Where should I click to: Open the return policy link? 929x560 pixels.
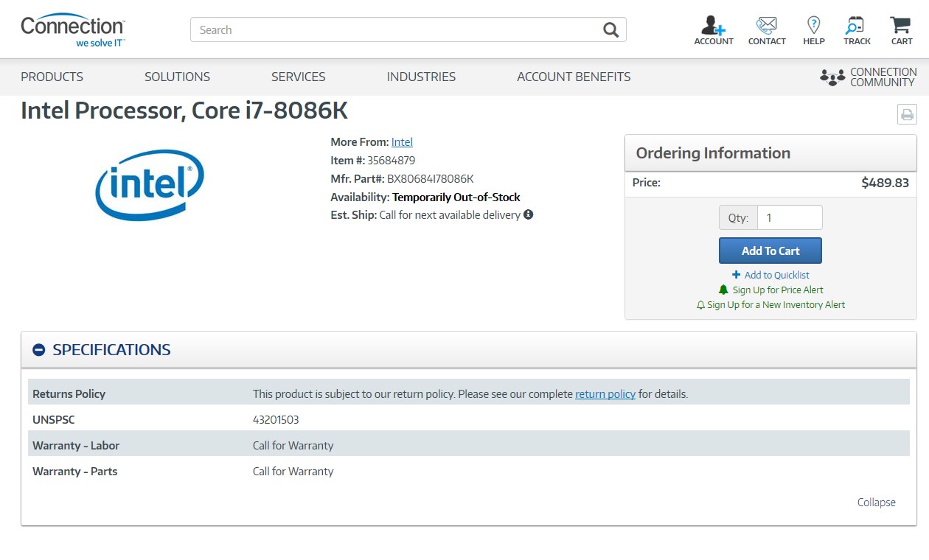[605, 394]
